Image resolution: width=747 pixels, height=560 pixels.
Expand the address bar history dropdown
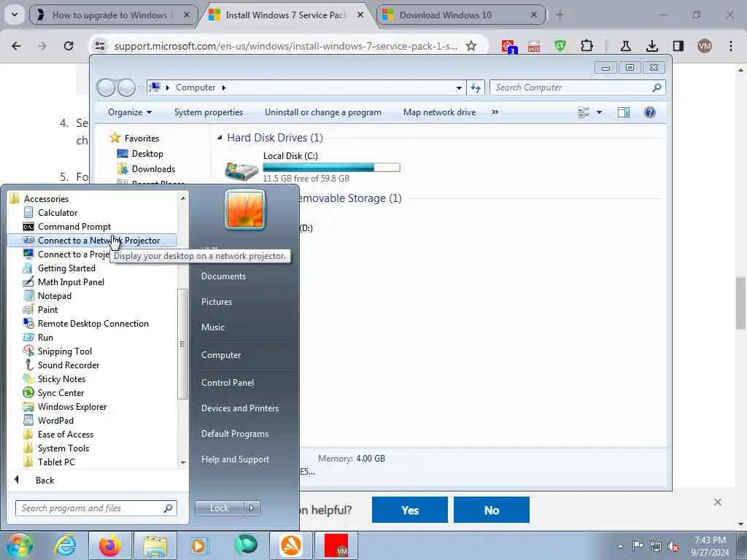point(459,88)
